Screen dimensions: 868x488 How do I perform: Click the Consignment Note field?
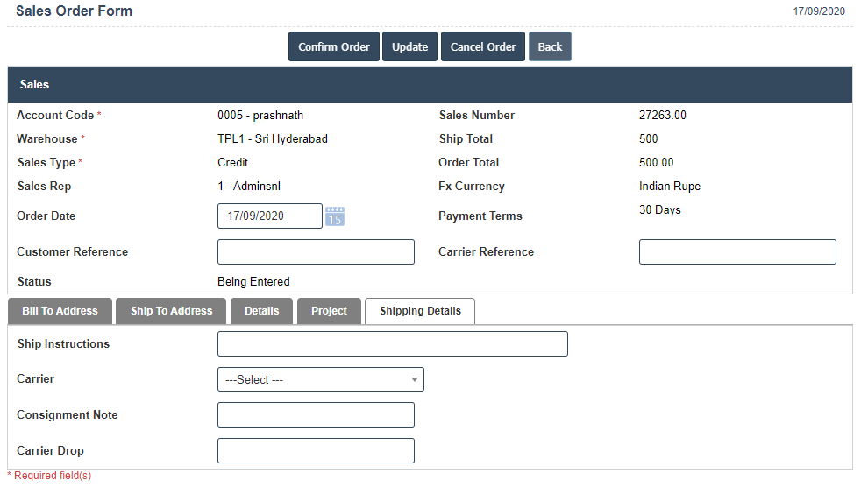click(x=316, y=415)
